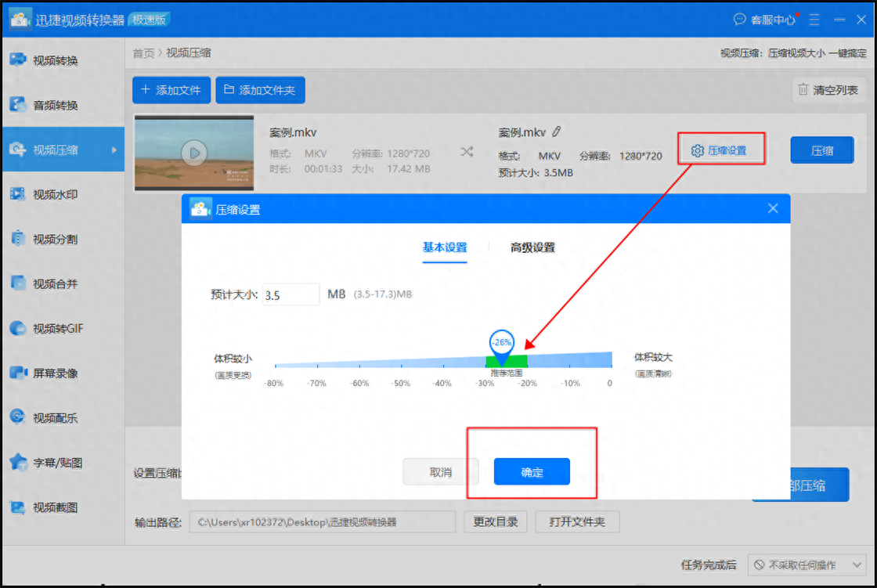Open 压缩设置 gear button
Screen dimensions: 877x588
(x=720, y=150)
